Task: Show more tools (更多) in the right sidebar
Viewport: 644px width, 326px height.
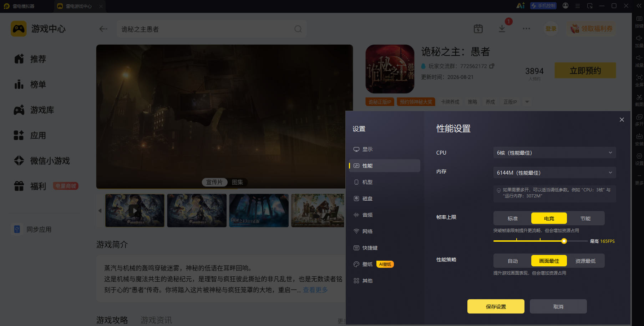Action: 639,179
